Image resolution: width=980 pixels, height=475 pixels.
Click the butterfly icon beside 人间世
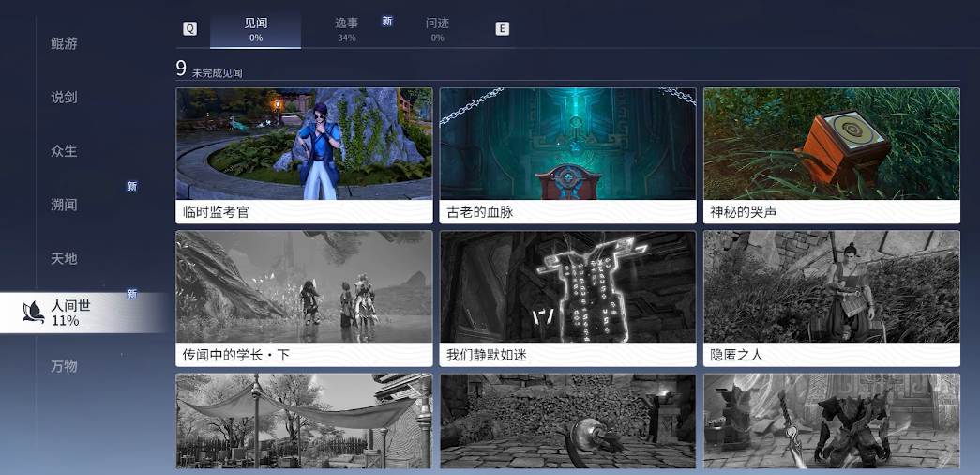[x=34, y=312]
